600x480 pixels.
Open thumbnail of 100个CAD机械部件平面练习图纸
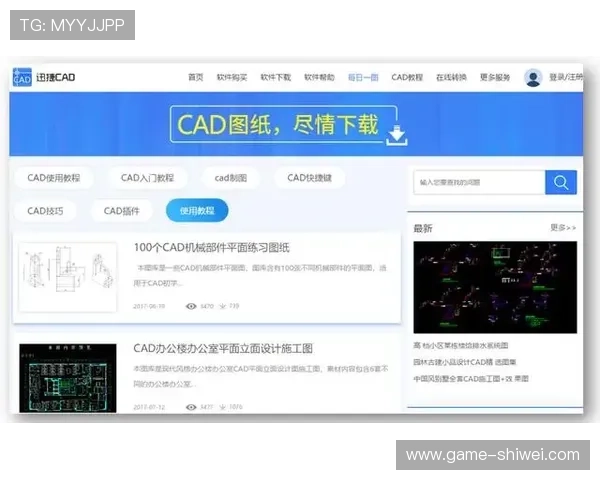[x=68, y=277]
